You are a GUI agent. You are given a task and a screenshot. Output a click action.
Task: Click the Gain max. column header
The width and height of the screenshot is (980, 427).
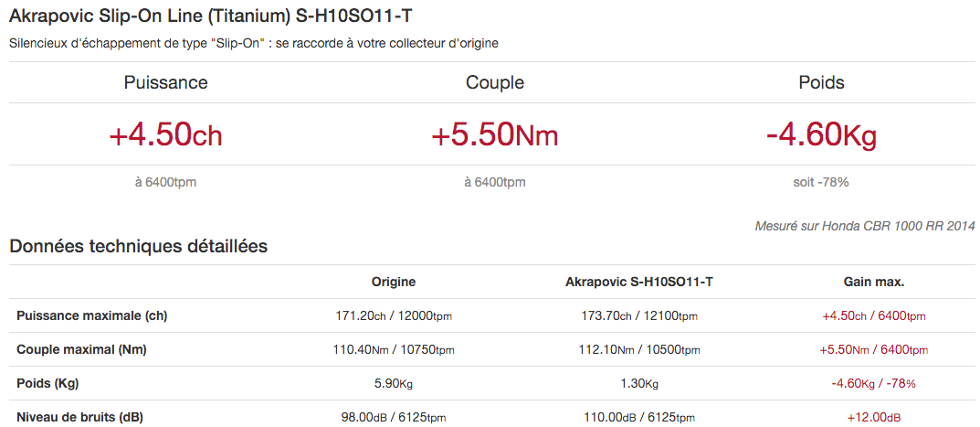click(873, 283)
